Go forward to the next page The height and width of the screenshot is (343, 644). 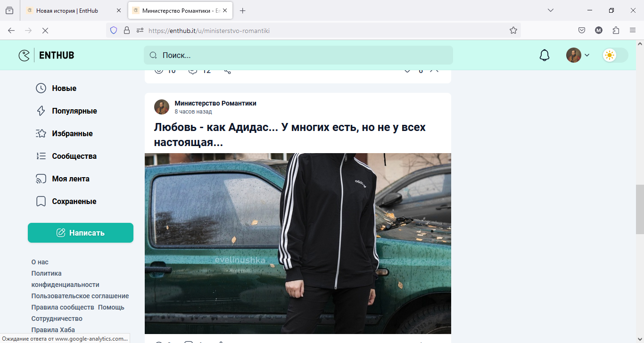click(28, 30)
